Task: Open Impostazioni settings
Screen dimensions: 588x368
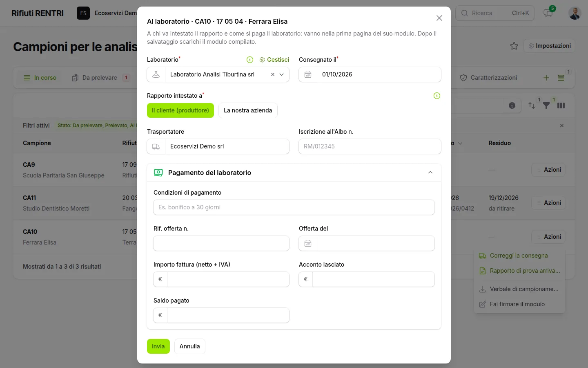Action: tap(550, 46)
